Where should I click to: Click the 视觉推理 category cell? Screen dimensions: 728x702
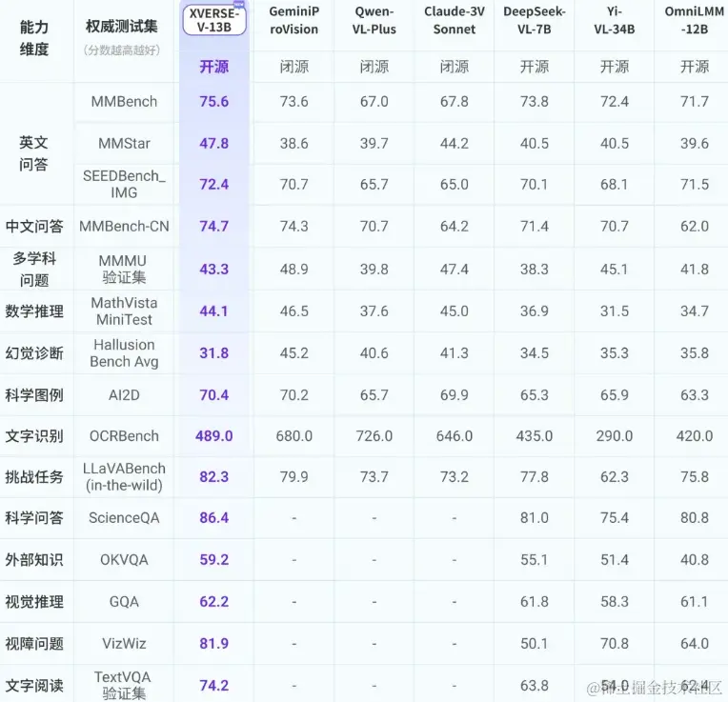tap(34, 602)
